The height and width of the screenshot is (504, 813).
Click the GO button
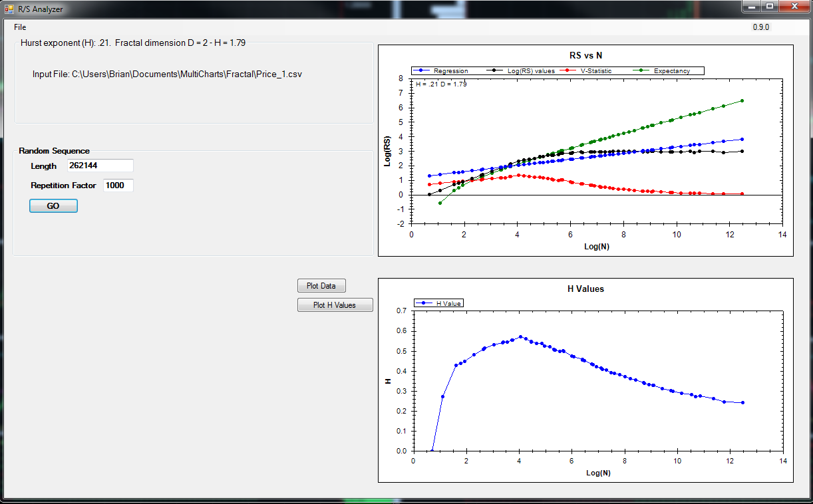[53, 206]
